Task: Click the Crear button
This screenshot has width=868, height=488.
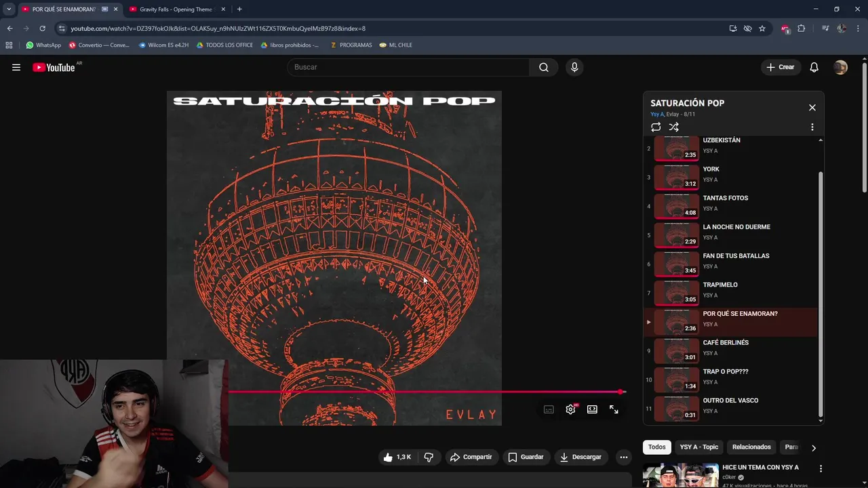Action: (x=780, y=67)
